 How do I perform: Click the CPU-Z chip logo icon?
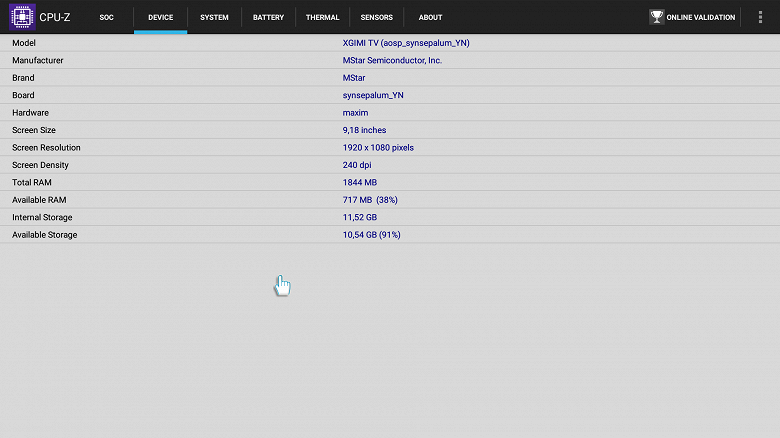[x=22, y=17]
